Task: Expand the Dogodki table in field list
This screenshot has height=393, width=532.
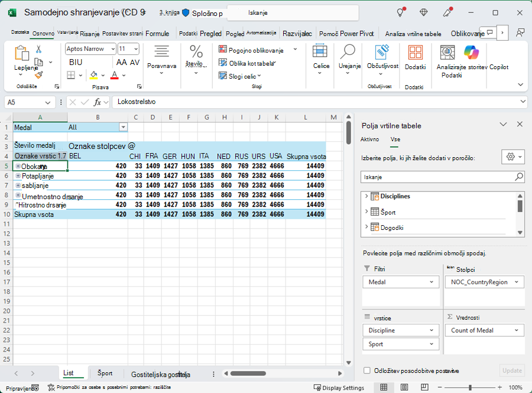Action: click(366, 227)
